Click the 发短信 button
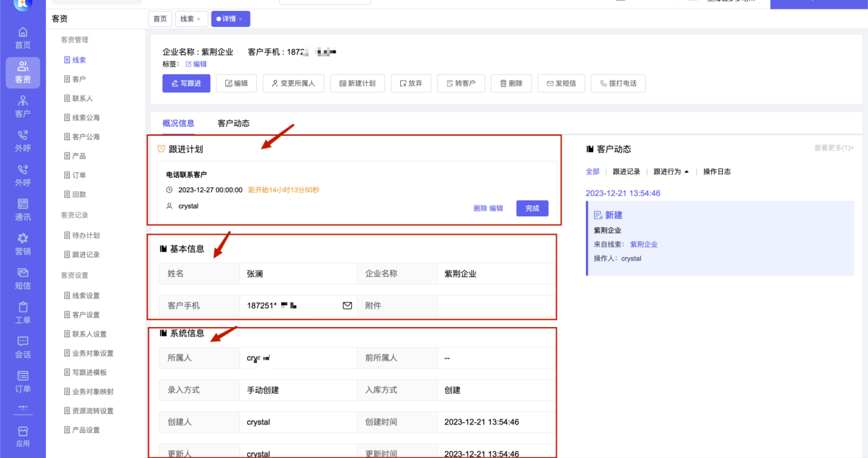The image size is (868, 458). pos(561,83)
